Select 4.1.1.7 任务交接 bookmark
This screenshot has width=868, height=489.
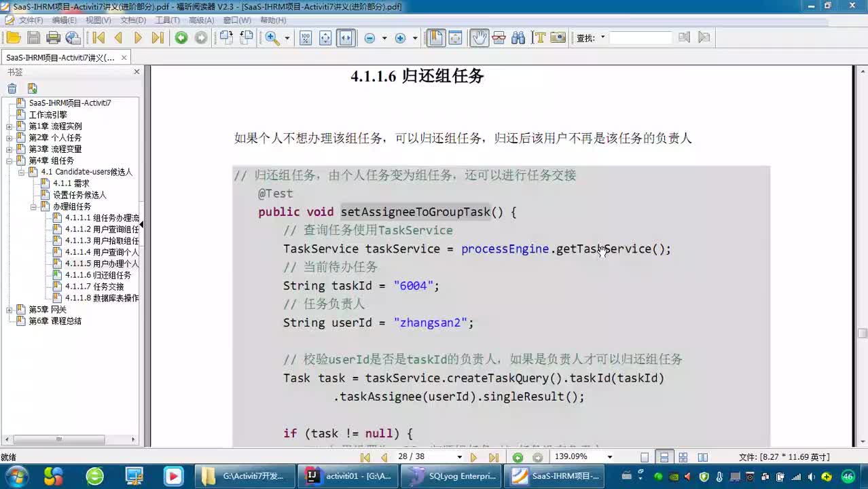94,287
